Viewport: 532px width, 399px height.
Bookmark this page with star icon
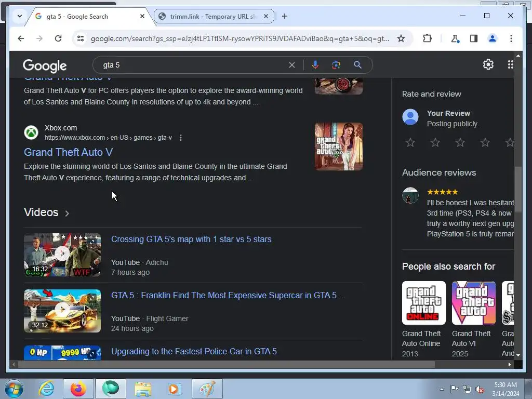pyautogui.click(x=401, y=38)
